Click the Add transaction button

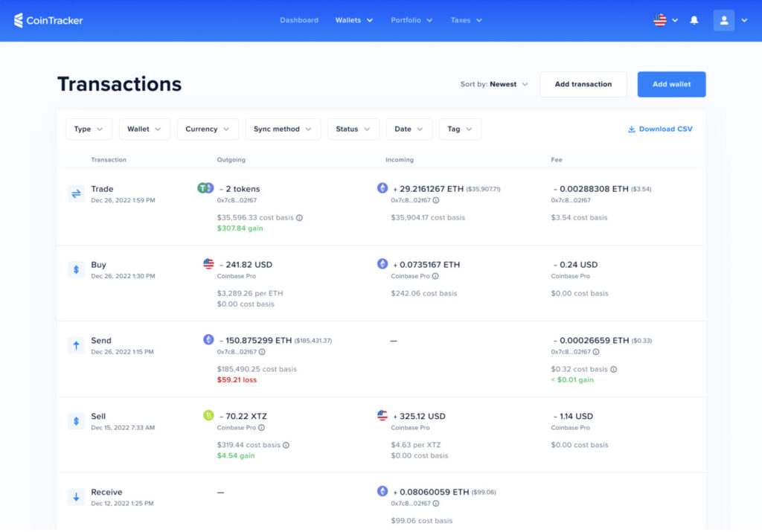point(583,84)
